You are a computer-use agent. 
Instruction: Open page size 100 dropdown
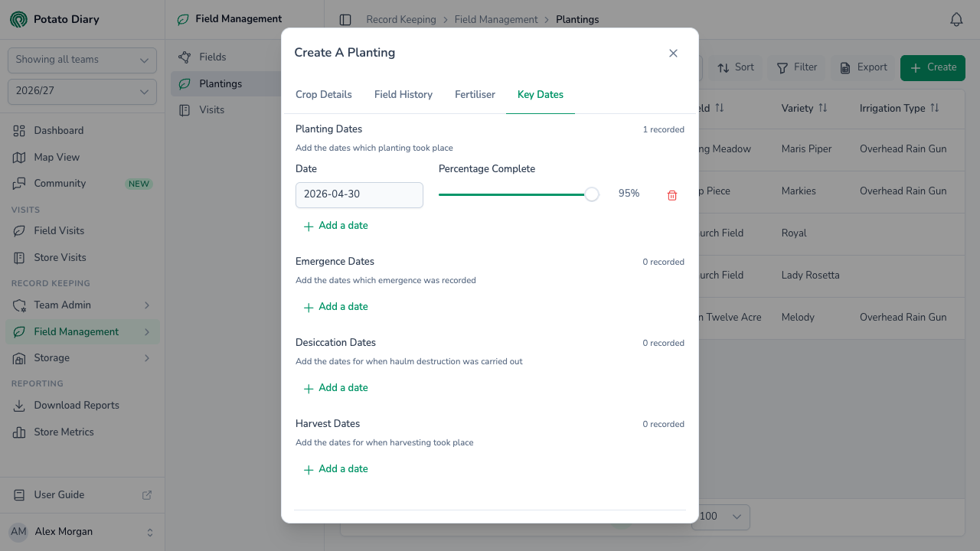(721, 517)
